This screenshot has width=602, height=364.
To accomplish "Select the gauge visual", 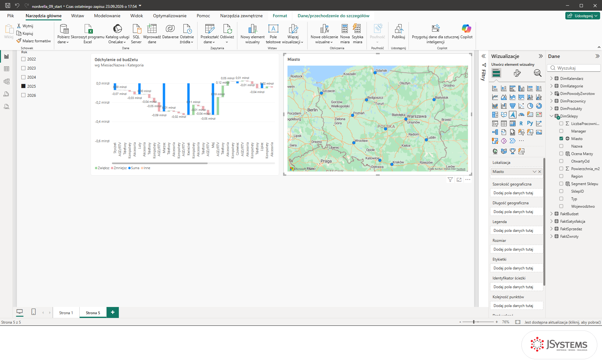I will pyautogui.click(x=521, y=115).
